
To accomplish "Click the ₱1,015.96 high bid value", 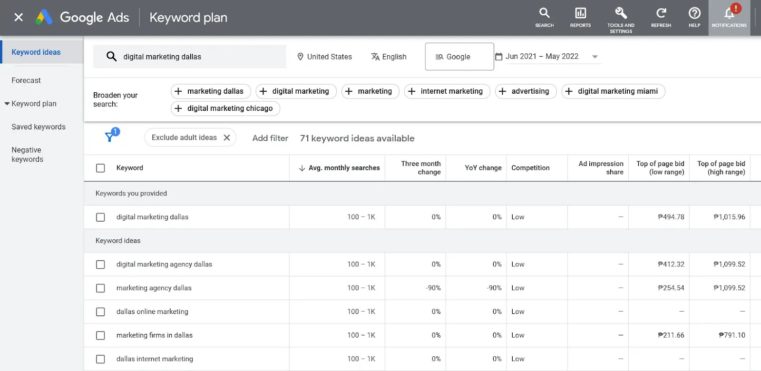I will [729, 217].
